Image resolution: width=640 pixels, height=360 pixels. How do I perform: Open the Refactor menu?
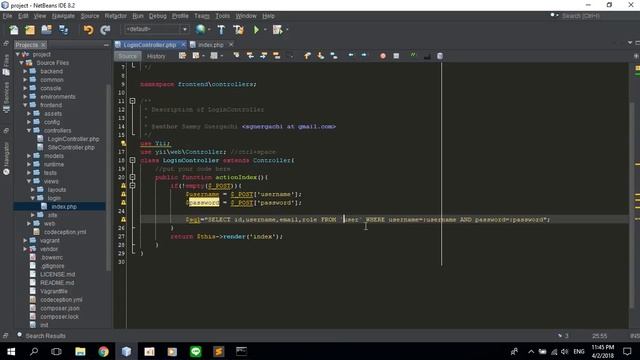tap(116, 16)
